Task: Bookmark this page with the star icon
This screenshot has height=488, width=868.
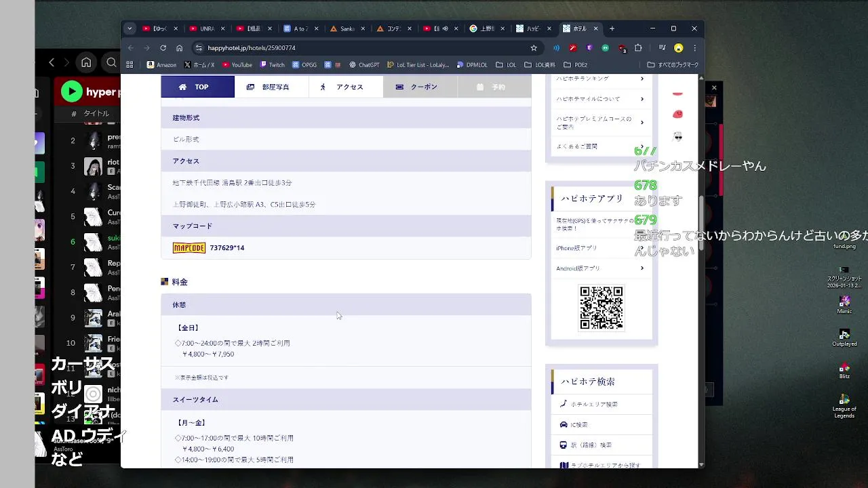Action: point(534,48)
